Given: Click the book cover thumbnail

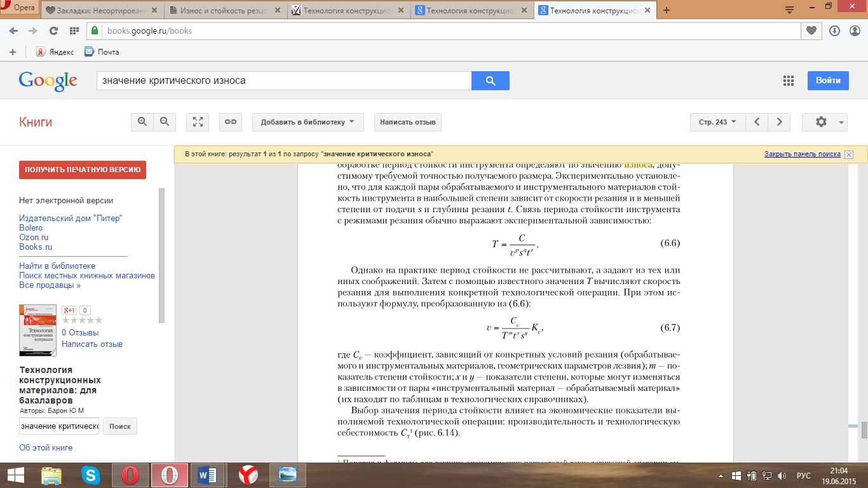Looking at the screenshot, I should coord(37,330).
